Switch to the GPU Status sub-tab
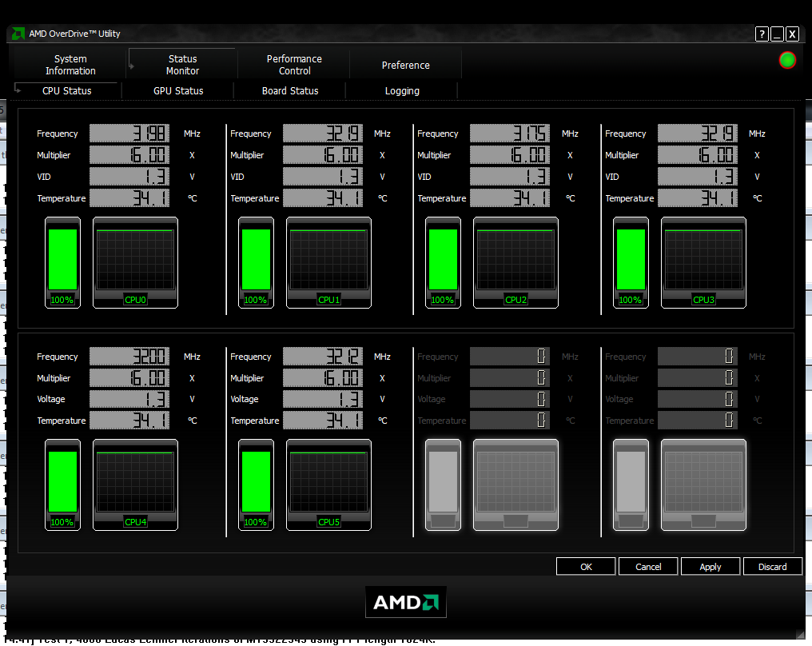Image resolution: width=812 pixels, height=646 pixels. pyautogui.click(x=178, y=90)
